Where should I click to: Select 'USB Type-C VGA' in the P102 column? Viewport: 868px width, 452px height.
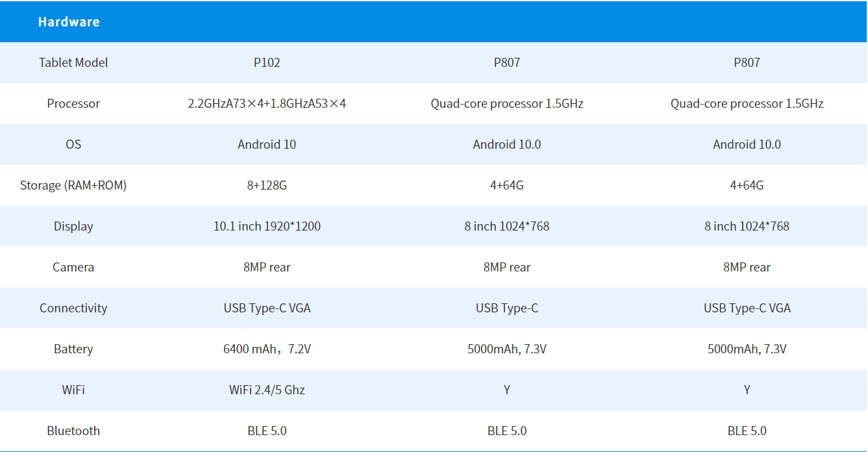(x=267, y=308)
